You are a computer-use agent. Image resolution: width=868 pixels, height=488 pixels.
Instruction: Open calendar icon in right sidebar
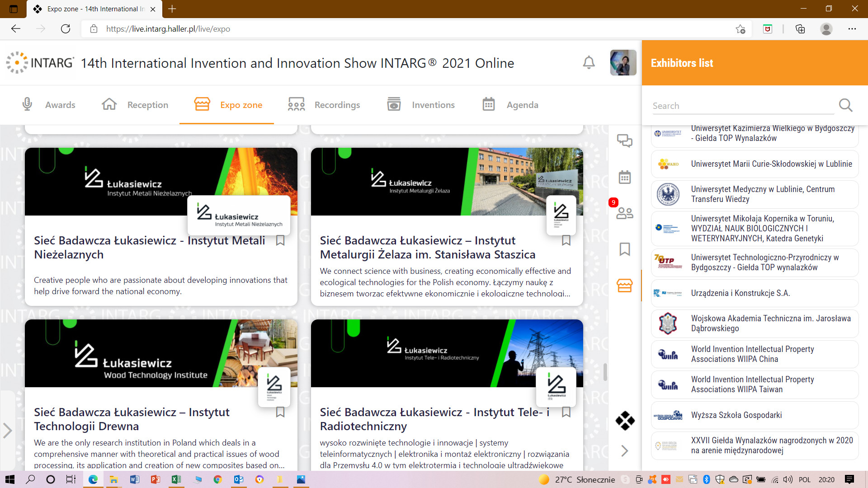pos(625,177)
